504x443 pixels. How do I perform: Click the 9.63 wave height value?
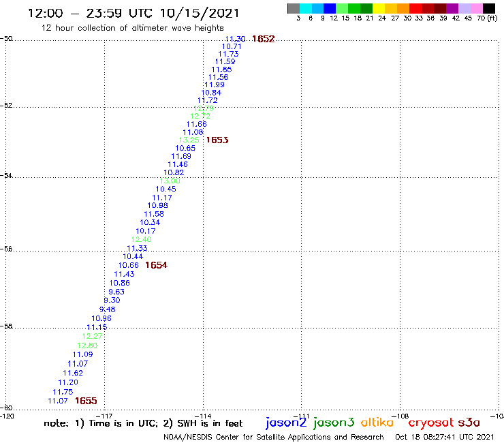(116, 292)
